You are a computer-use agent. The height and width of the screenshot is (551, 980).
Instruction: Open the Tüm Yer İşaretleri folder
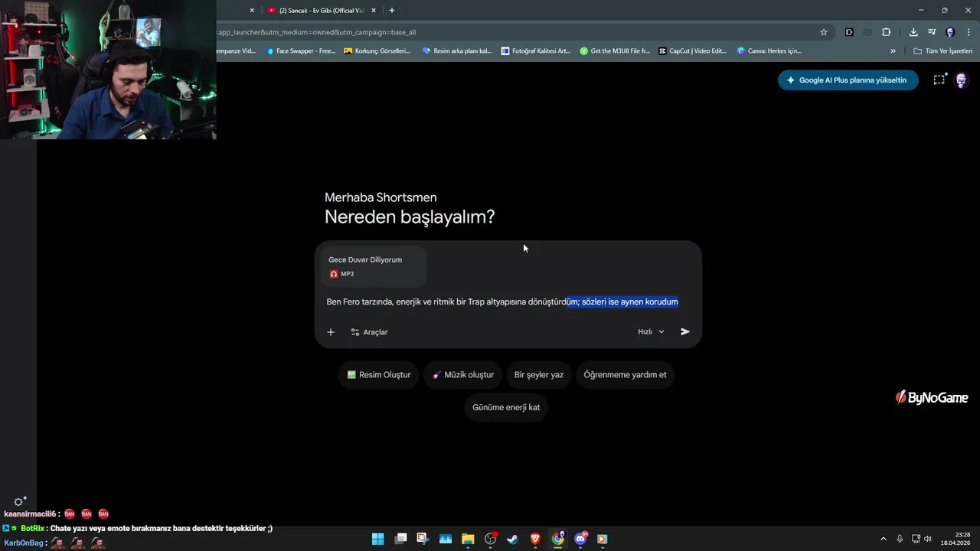coord(943,51)
